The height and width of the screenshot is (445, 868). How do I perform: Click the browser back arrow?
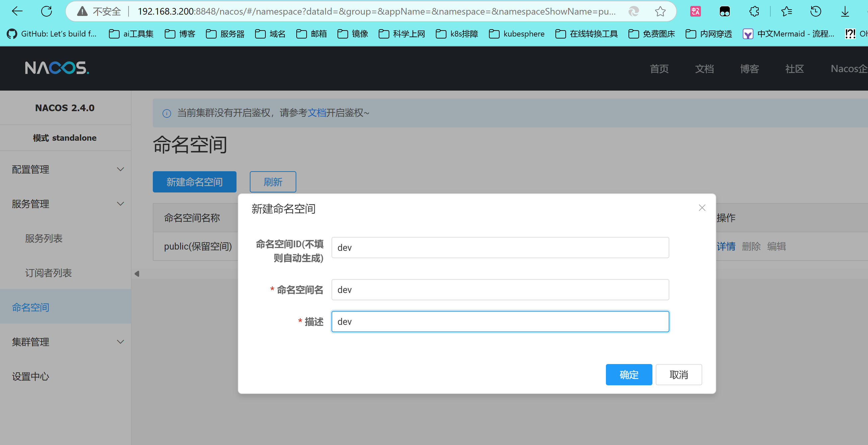pyautogui.click(x=17, y=11)
